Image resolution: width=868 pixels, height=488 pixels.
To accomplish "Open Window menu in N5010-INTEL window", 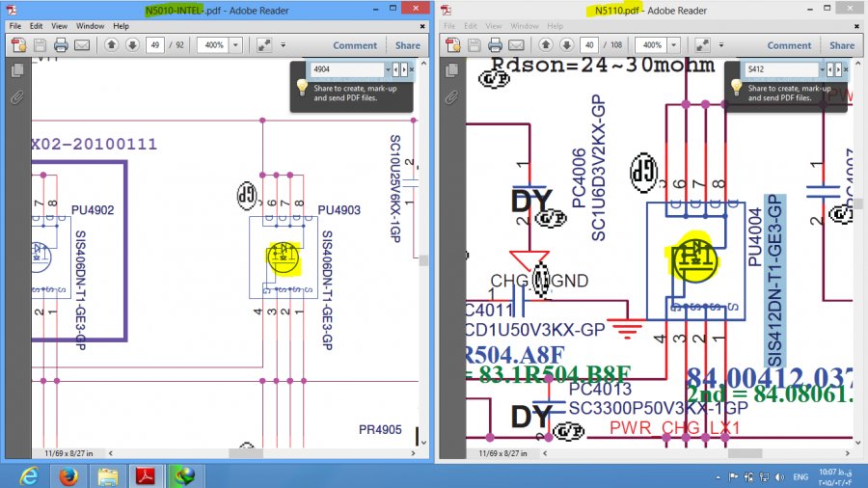I will click(x=91, y=26).
